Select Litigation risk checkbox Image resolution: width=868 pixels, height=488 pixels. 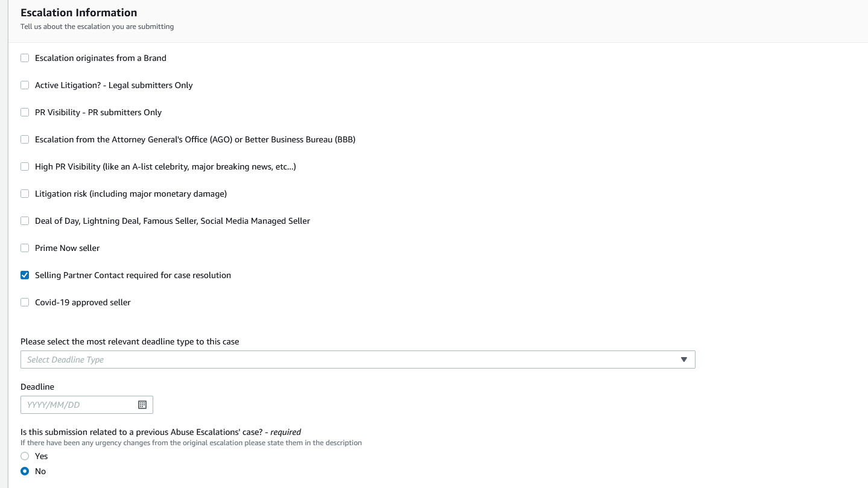click(25, 194)
